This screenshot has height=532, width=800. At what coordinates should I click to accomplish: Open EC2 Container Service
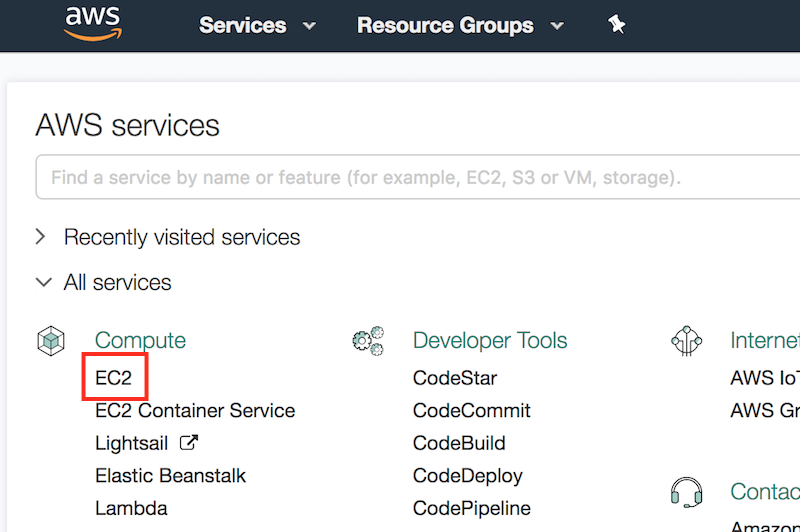pyautogui.click(x=195, y=410)
